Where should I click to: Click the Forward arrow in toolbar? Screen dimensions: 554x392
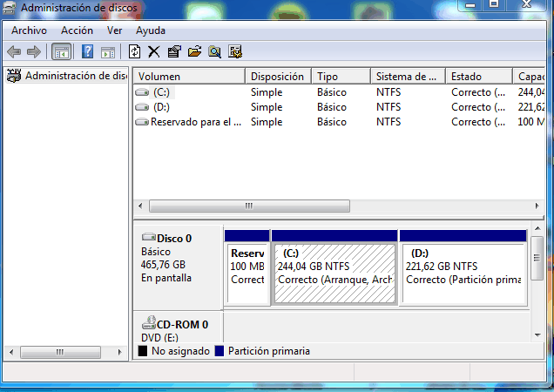[x=33, y=51]
